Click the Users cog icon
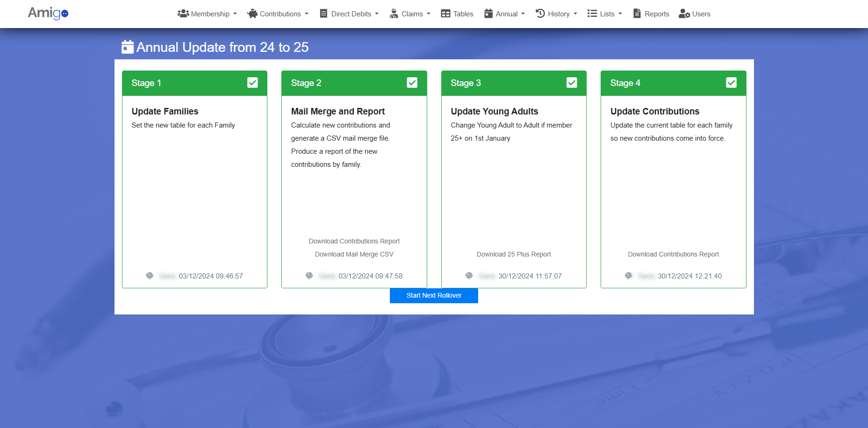Viewport: 868px width, 428px height. (x=684, y=14)
